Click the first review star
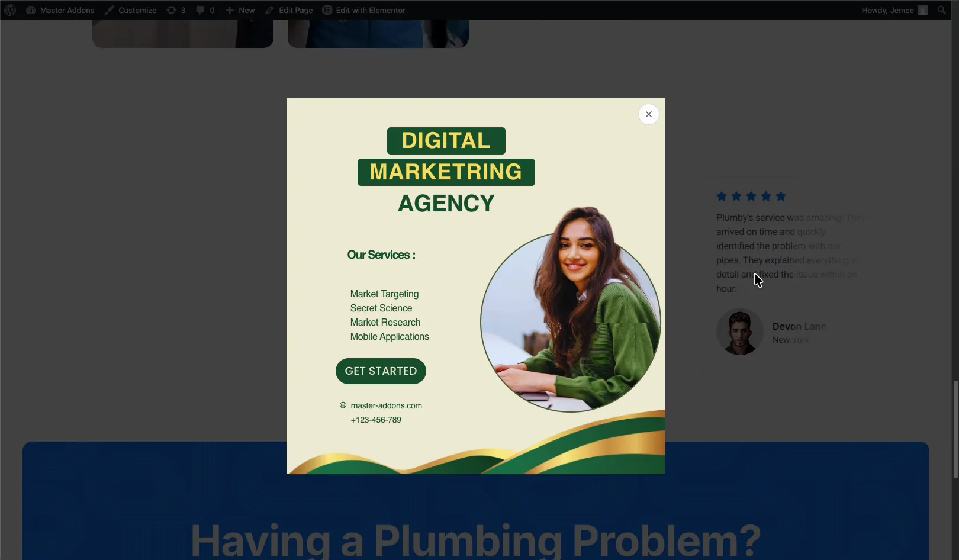This screenshot has width=959, height=560. click(x=722, y=196)
